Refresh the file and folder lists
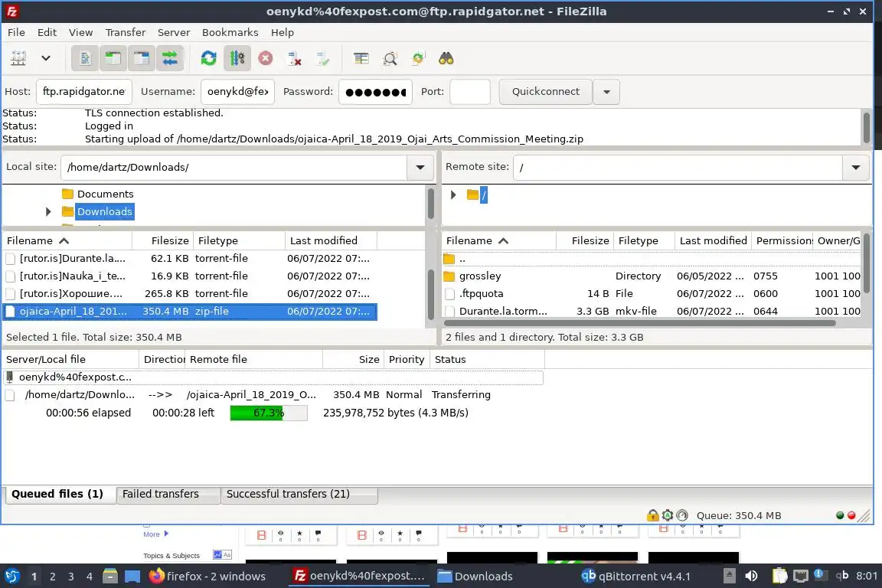Screen dimensions: 882x588 tap(209, 58)
